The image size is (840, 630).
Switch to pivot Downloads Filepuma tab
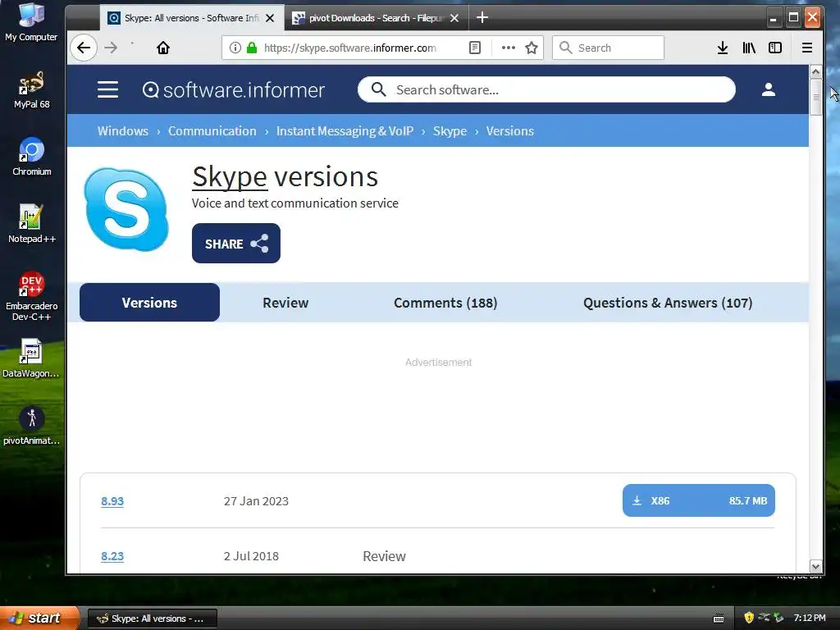coord(376,18)
